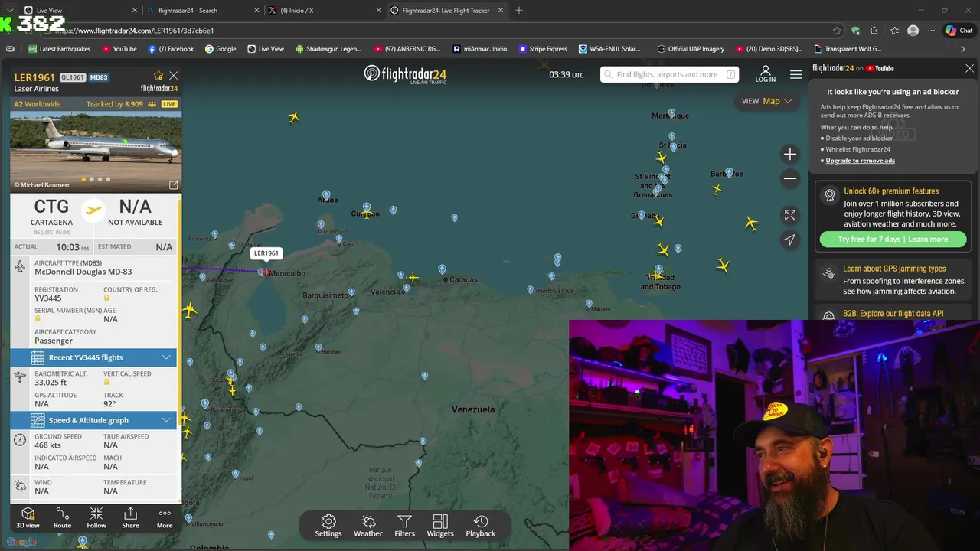The image size is (980, 551).
Task: Toggle fullscreen map view
Action: [790, 215]
